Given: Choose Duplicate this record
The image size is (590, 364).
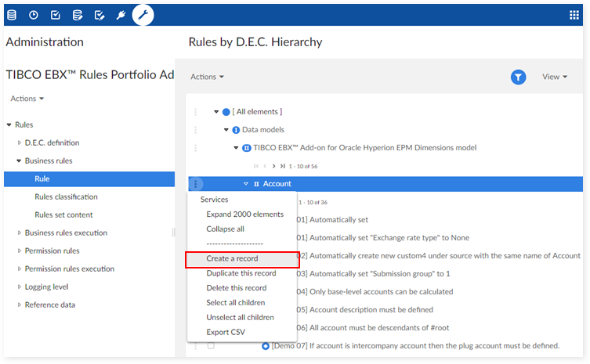Looking at the screenshot, I should [x=241, y=273].
